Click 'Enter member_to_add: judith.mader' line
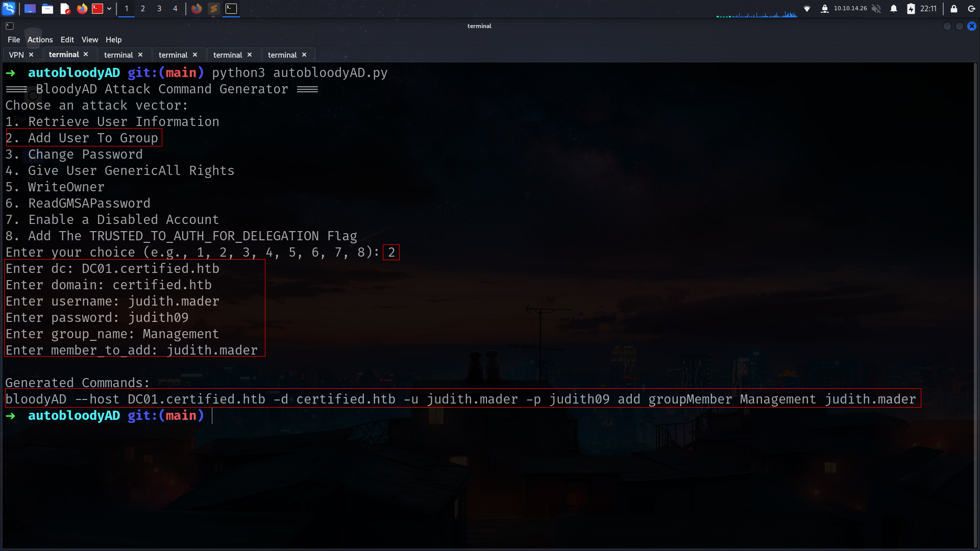Image resolution: width=980 pixels, height=551 pixels. click(x=132, y=350)
